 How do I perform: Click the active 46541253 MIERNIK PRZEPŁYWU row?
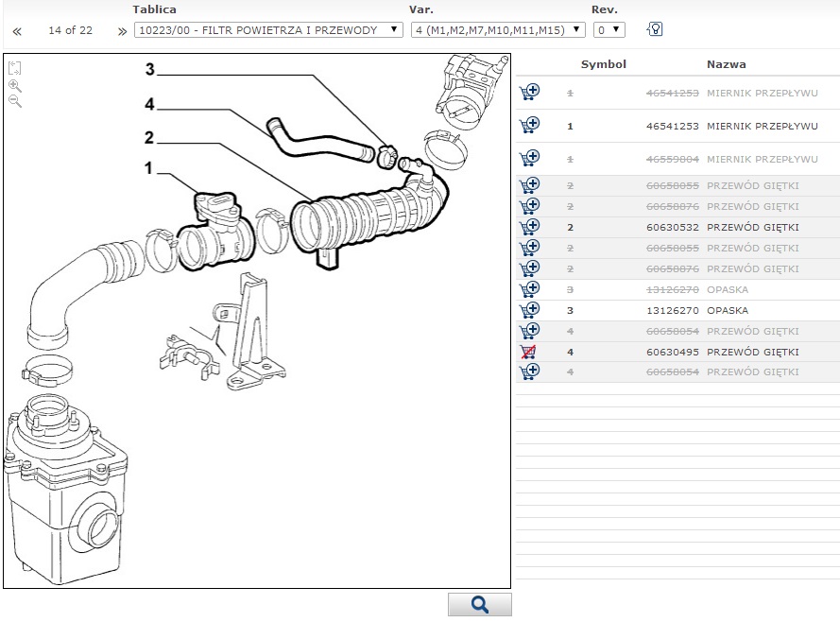click(672, 126)
